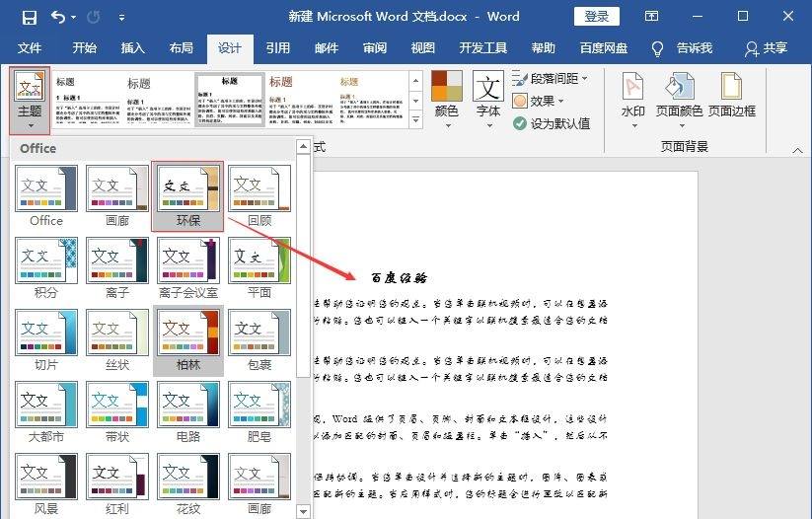Viewport: 812px width, 519px height.
Task: Switch to the 帮助 ribbon tab
Action: point(544,48)
